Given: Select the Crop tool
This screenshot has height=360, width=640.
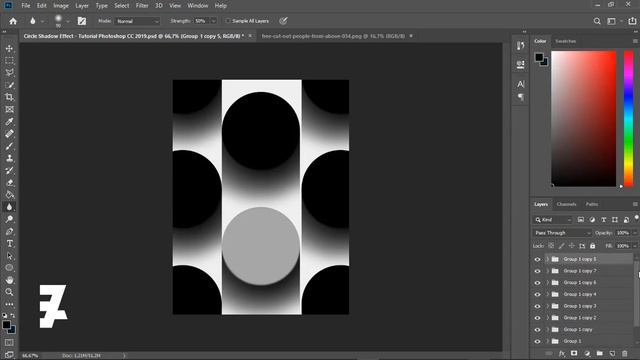Looking at the screenshot, I should pyautogui.click(x=9, y=97).
